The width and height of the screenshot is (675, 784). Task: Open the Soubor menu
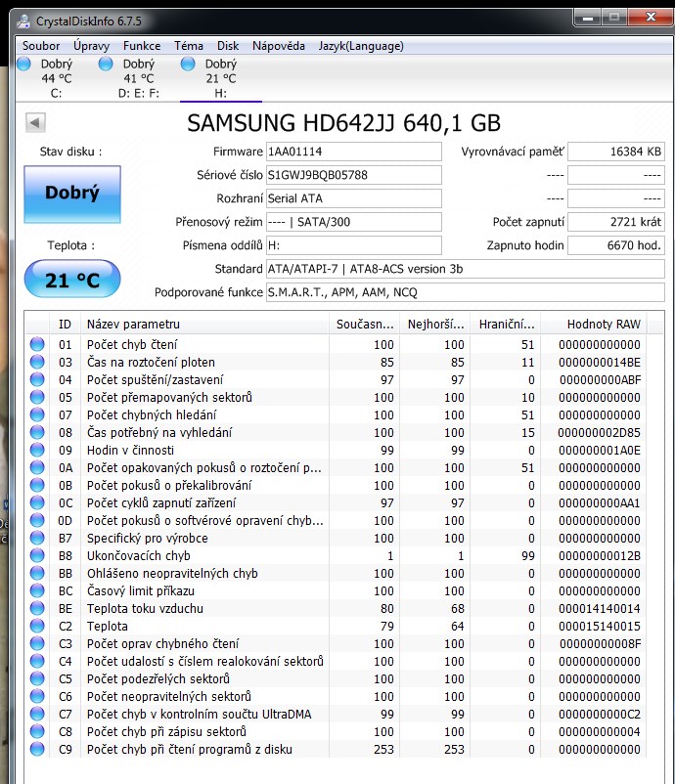click(x=41, y=46)
